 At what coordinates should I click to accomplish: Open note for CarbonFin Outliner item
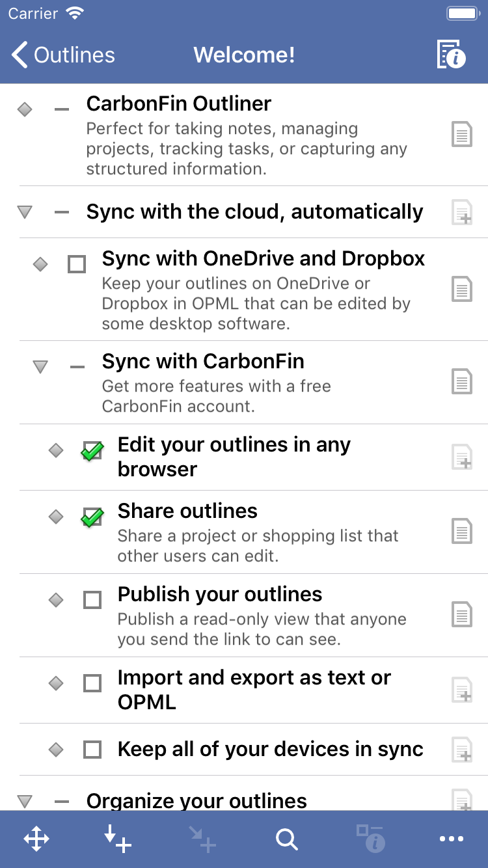tap(461, 135)
